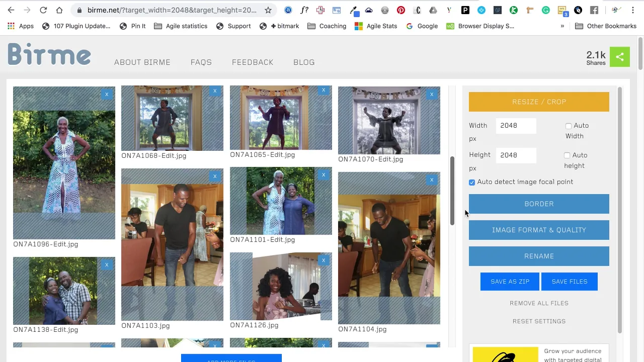
Task: Expand the Image Format & Quality section
Action: [539, 230]
